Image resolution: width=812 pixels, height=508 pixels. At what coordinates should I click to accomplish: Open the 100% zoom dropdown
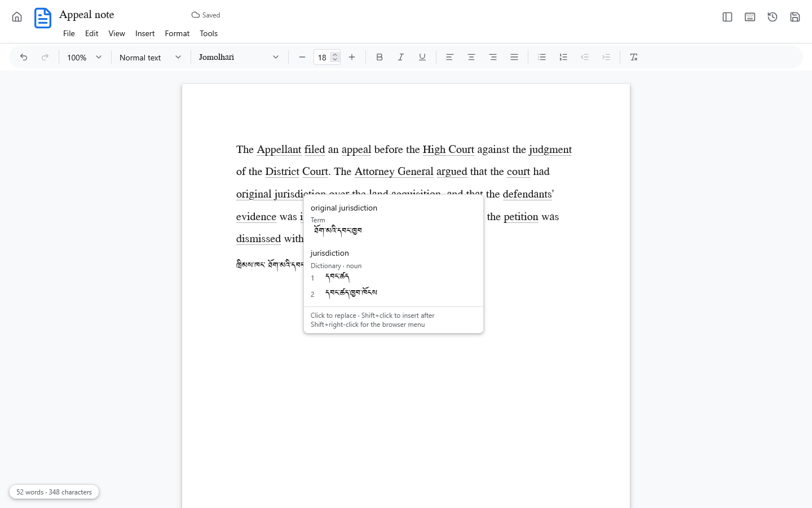click(85, 57)
